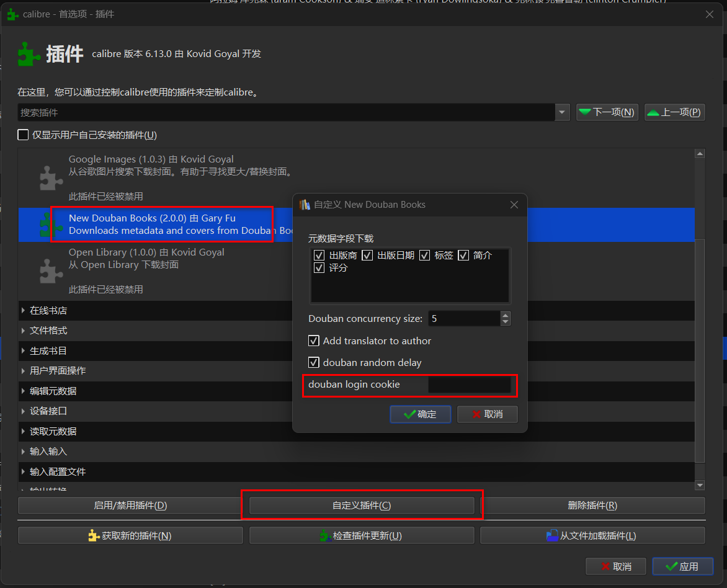Expand the 文件格式 category
The width and height of the screenshot is (727, 588).
tap(23, 330)
